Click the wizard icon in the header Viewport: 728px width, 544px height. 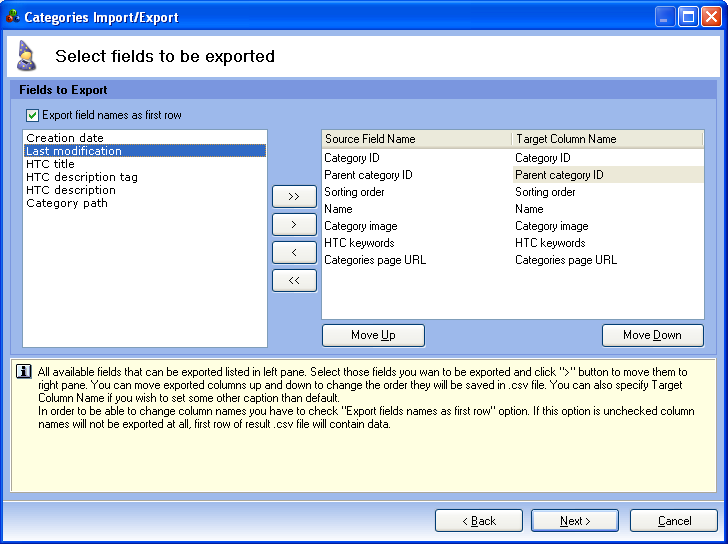point(27,56)
